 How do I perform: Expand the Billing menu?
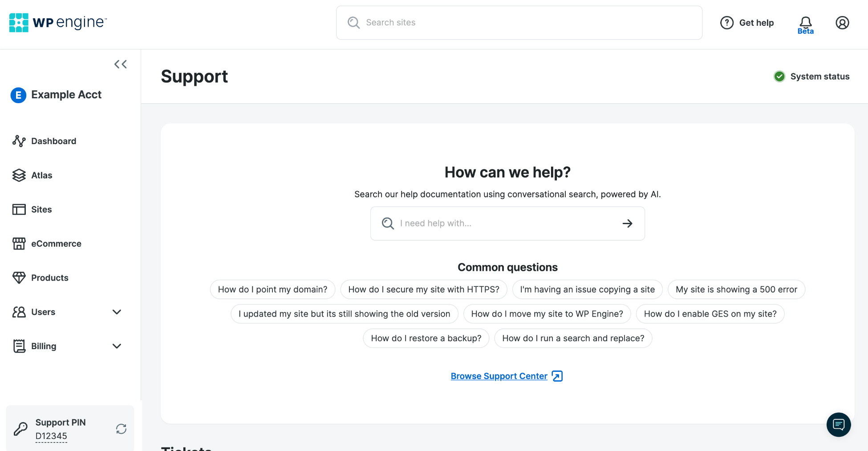point(117,346)
